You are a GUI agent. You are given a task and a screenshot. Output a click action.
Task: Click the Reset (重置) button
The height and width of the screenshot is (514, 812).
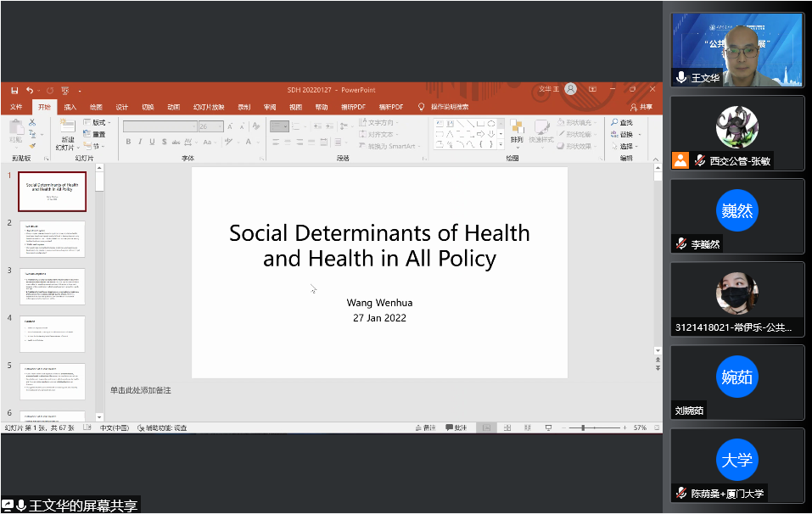95,135
